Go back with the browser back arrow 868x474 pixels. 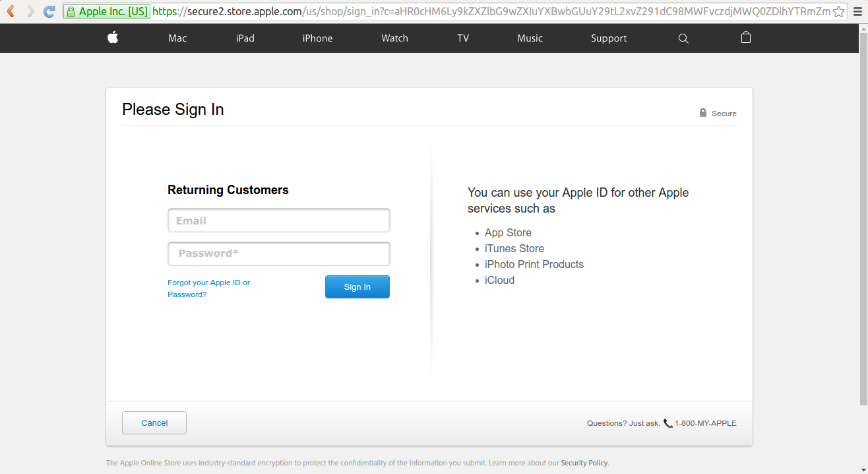[11, 11]
